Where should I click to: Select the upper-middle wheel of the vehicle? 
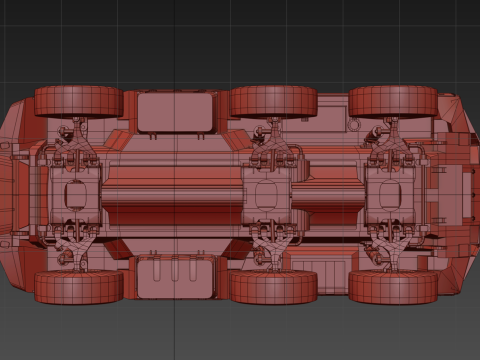pyautogui.click(x=274, y=102)
